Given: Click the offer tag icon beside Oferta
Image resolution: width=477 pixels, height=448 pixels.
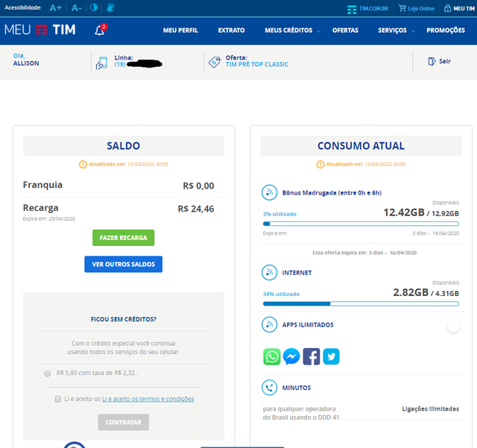Looking at the screenshot, I should [215, 62].
